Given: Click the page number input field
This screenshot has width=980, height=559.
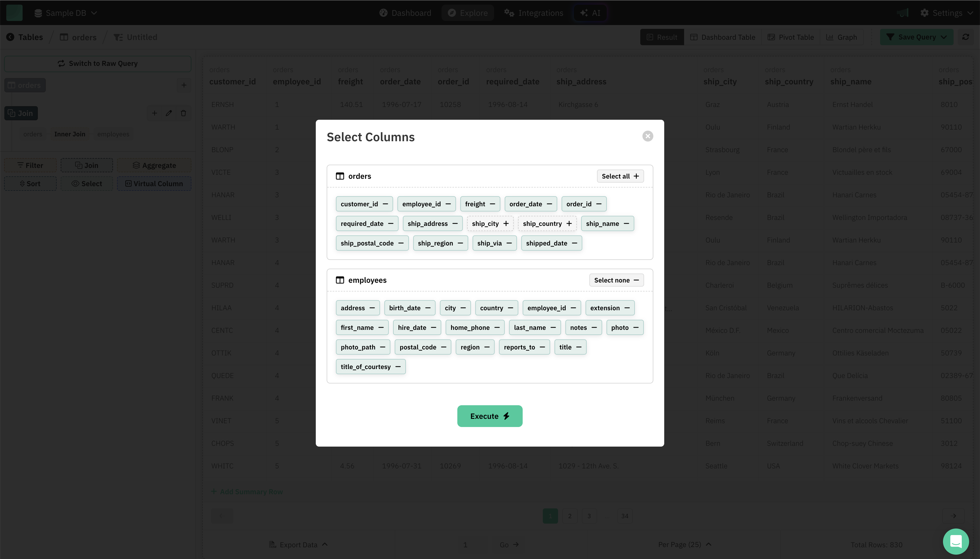Looking at the screenshot, I should [x=465, y=545].
